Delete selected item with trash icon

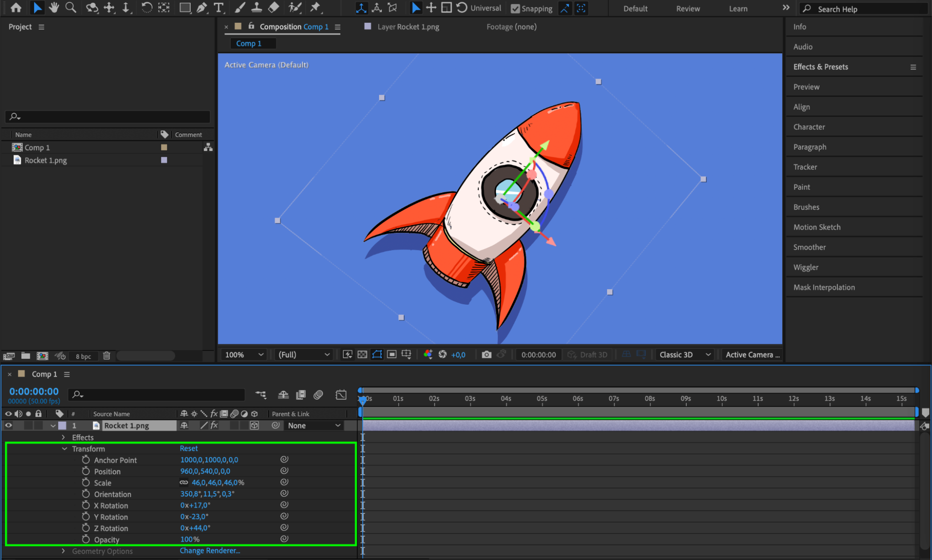click(106, 356)
